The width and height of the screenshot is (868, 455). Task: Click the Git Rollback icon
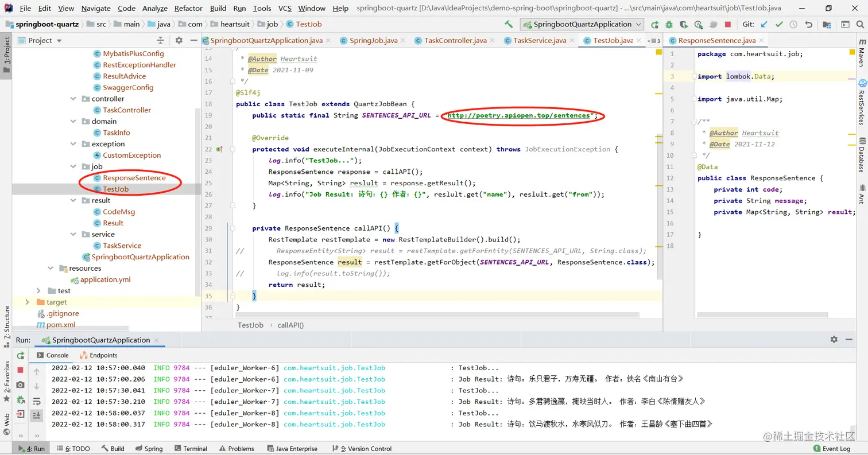click(x=808, y=24)
